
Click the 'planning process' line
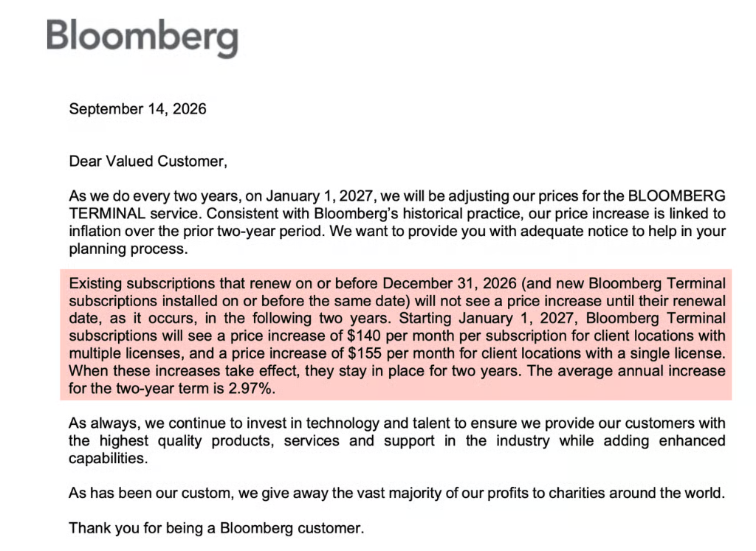point(128,249)
